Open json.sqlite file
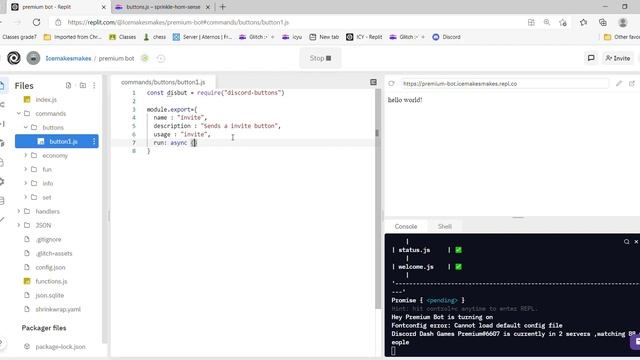The height and width of the screenshot is (360, 640). coord(49,295)
